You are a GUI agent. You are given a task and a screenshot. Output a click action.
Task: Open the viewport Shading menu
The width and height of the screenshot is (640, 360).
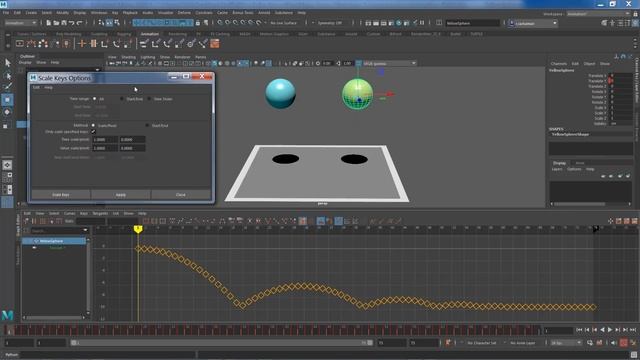[129, 57]
